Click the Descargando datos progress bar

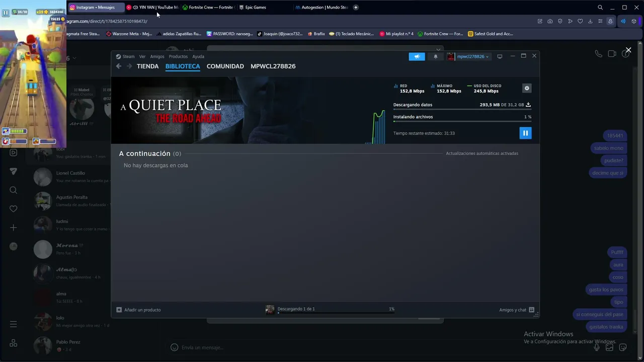(462, 110)
